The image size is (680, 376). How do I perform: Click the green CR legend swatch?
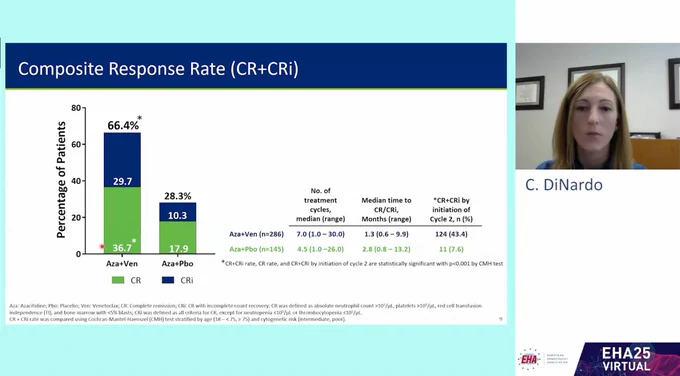[x=118, y=280]
